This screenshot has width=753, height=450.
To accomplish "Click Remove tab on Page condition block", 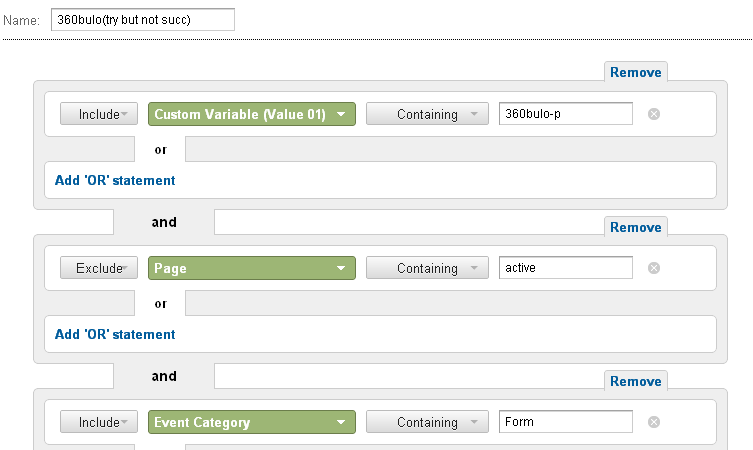I will tap(636, 227).
